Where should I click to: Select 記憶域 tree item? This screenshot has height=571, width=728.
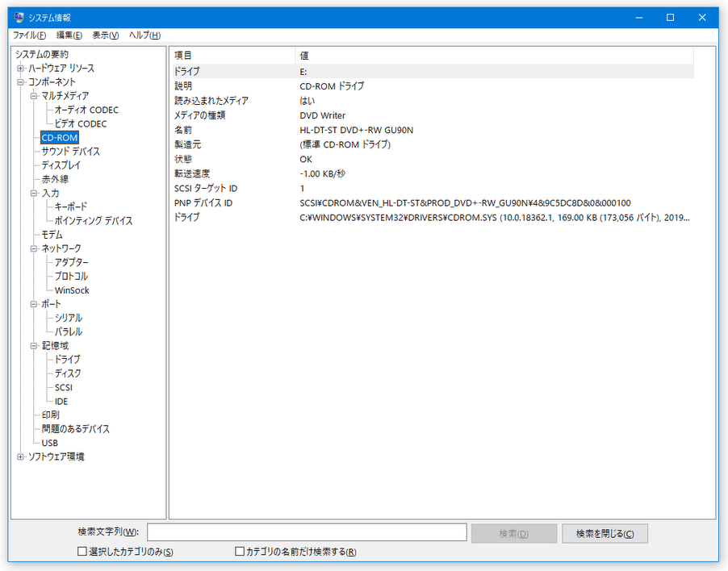coord(55,346)
